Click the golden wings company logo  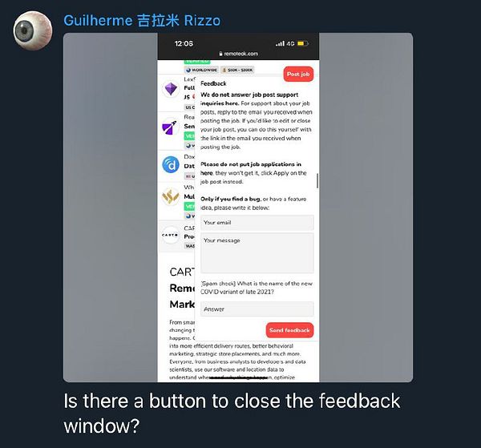click(171, 196)
